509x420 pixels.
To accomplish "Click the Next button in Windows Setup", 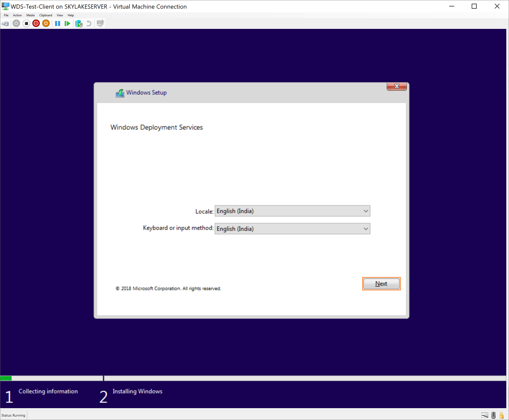I will coord(381,284).
